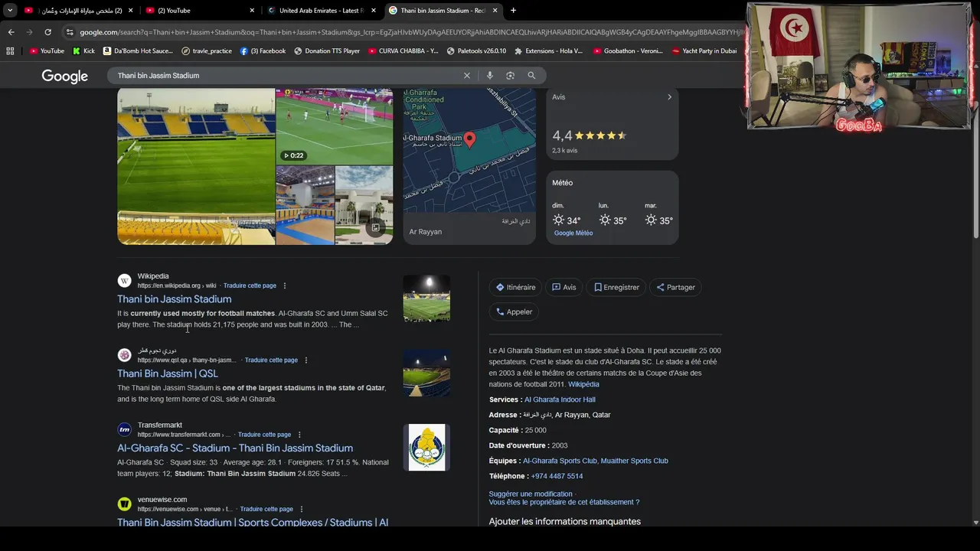Viewport: 980px width, 551px height.
Task: Open the Muaither Sports Club link
Action: click(x=635, y=461)
